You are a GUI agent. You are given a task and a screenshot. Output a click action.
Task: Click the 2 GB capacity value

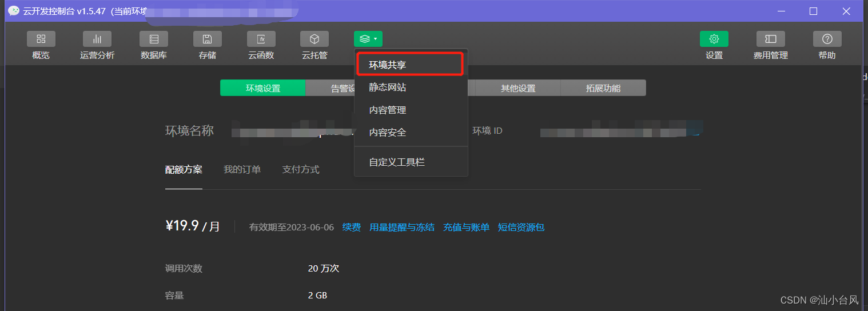click(x=317, y=296)
